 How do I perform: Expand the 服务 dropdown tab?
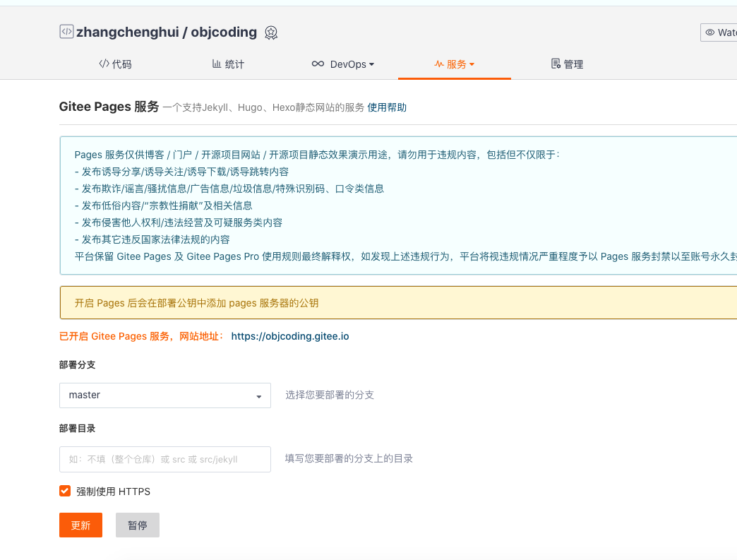[x=454, y=64]
